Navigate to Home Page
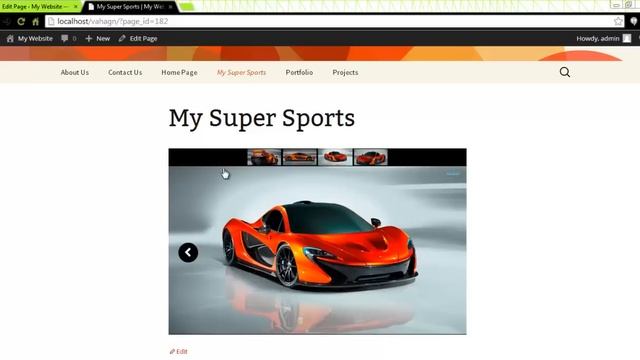The image size is (640, 360). point(179,72)
